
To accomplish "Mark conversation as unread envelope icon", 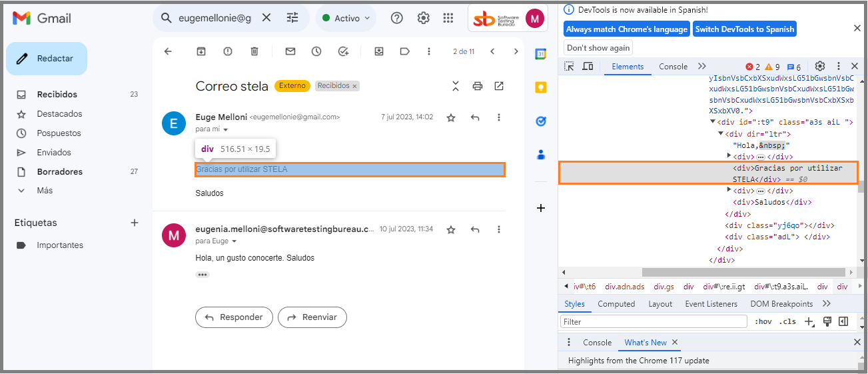I will pos(290,51).
